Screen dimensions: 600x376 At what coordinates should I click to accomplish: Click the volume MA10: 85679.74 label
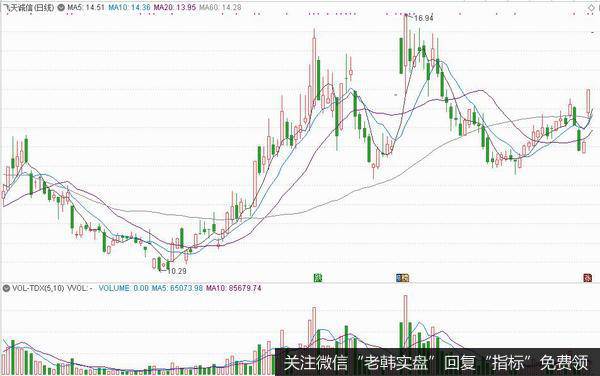coord(233,288)
